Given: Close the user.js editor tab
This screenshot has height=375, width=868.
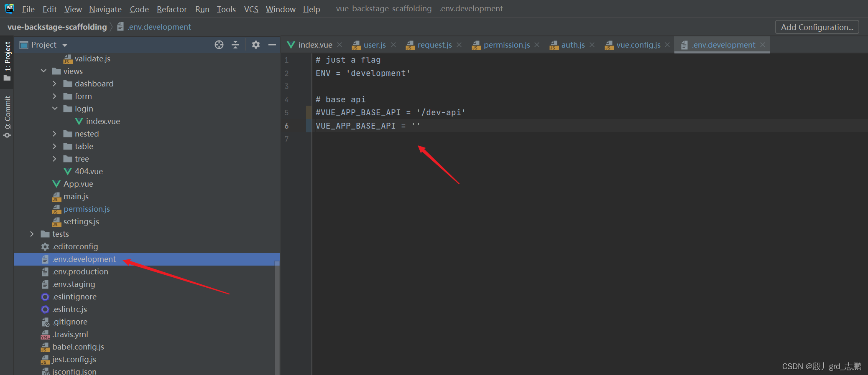Looking at the screenshot, I should pos(393,45).
